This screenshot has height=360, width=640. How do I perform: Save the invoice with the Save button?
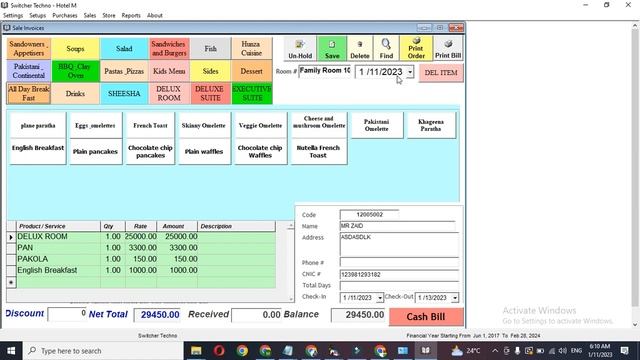332,49
